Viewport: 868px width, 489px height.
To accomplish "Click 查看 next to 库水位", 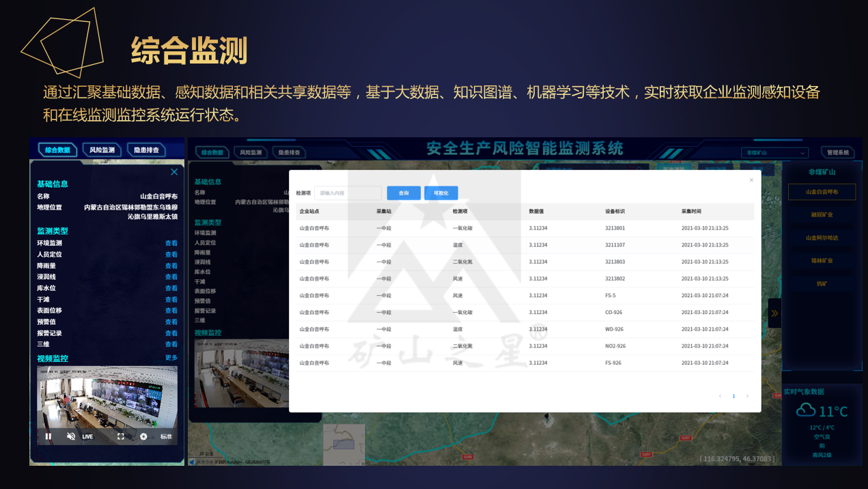I will pos(171,288).
